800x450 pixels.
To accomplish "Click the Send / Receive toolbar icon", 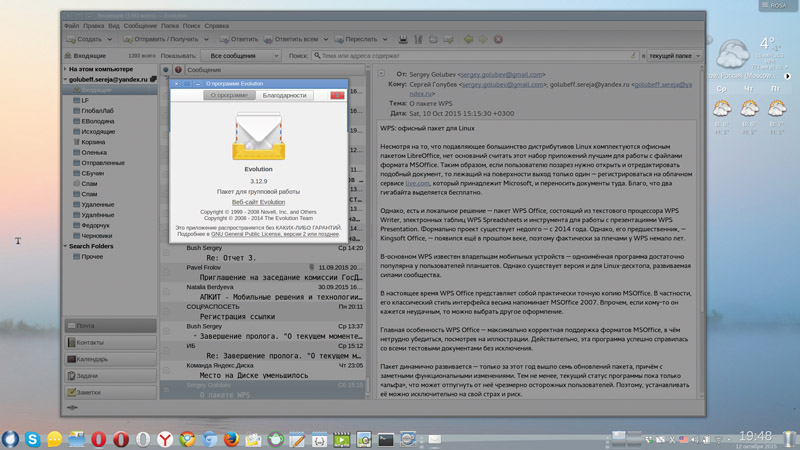I will click(x=128, y=39).
